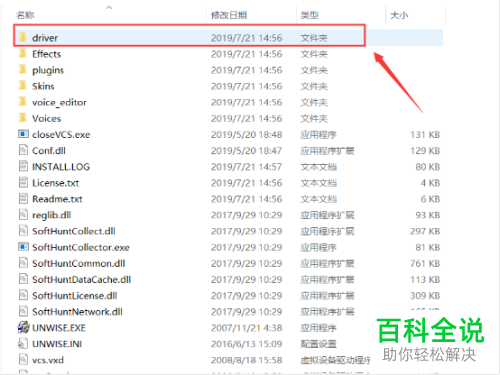The image size is (500, 375).
Task: Select the SoftHuntNetwork.dll file name
Action: (x=77, y=312)
